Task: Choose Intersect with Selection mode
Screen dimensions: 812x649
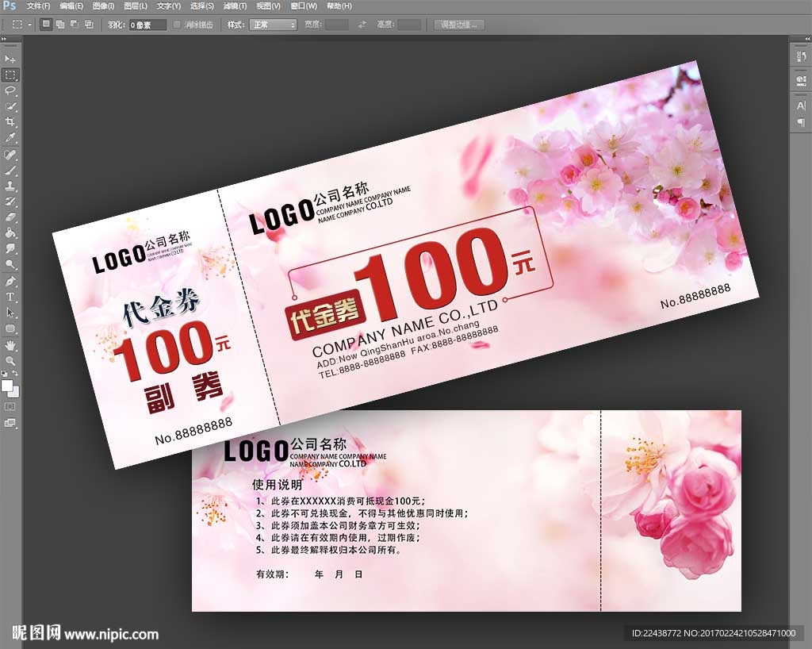Action: coord(89,25)
